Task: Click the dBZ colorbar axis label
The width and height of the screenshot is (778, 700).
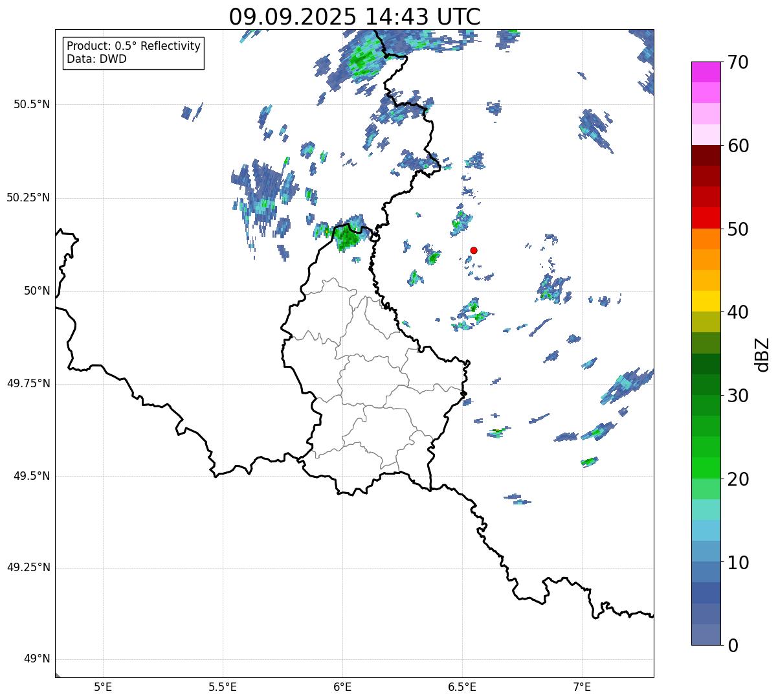Action: (762, 354)
